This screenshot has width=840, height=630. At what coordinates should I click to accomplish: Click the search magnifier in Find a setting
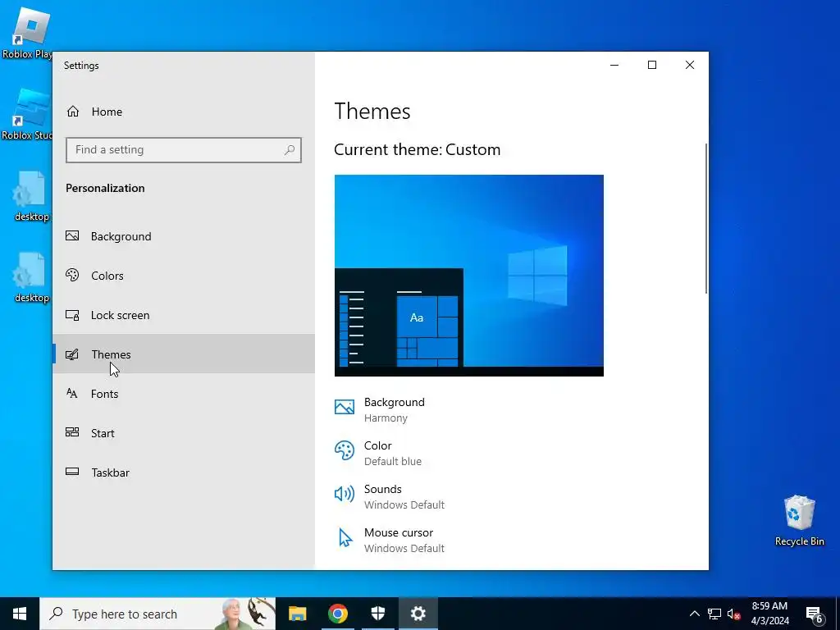290,150
